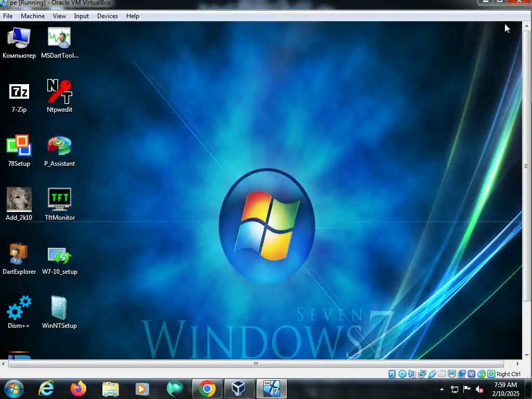532x399 pixels.
Task: Click the network tray icon
Action: 454,389
